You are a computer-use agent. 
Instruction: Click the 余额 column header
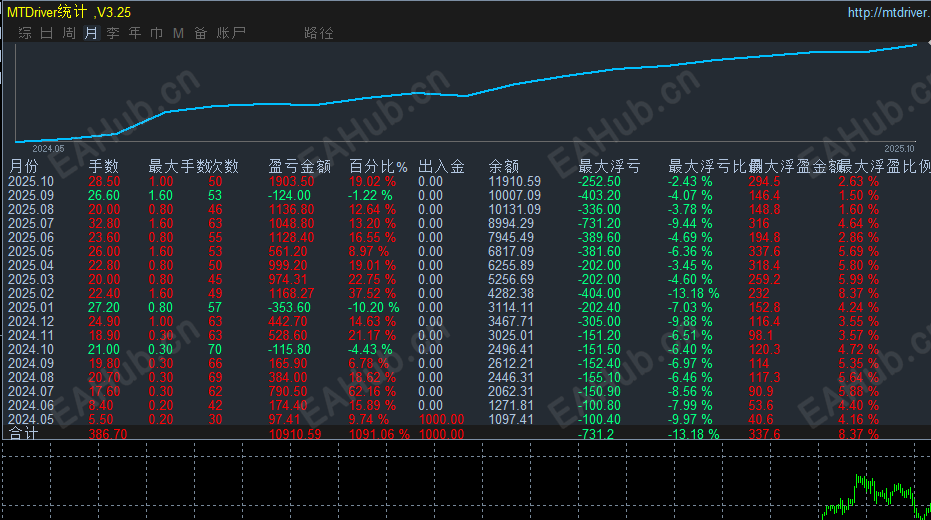pos(504,166)
